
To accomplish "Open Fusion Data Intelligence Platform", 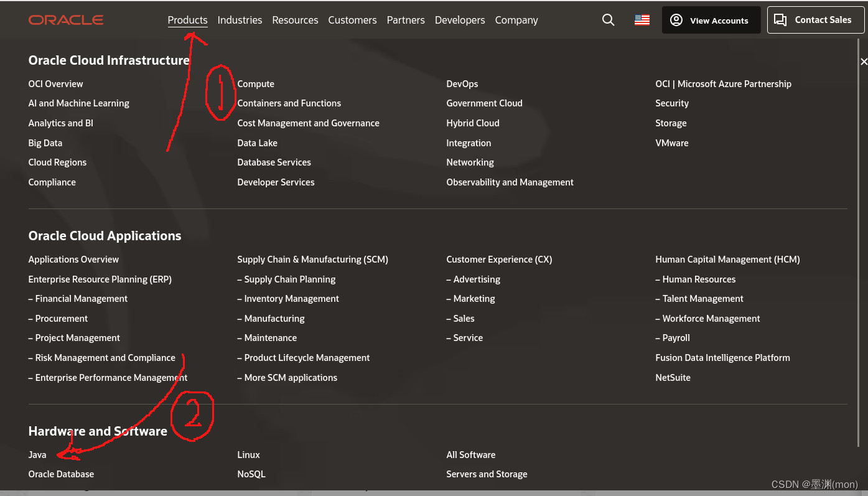I will [723, 358].
